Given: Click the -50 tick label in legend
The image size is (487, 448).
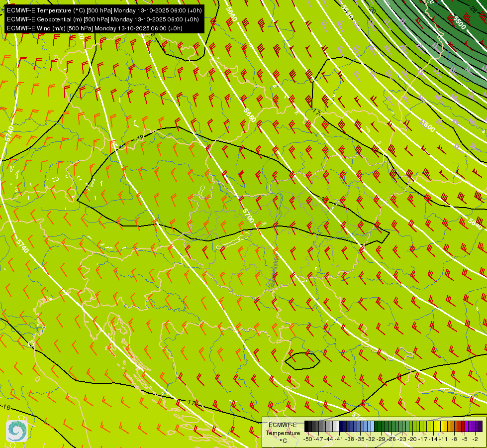Looking at the screenshot, I should [308, 439].
